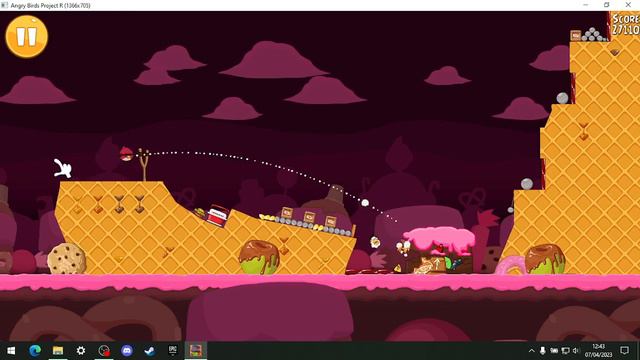Open Microsoft Edge from taskbar
This screenshot has height=360, width=640.
35,351
